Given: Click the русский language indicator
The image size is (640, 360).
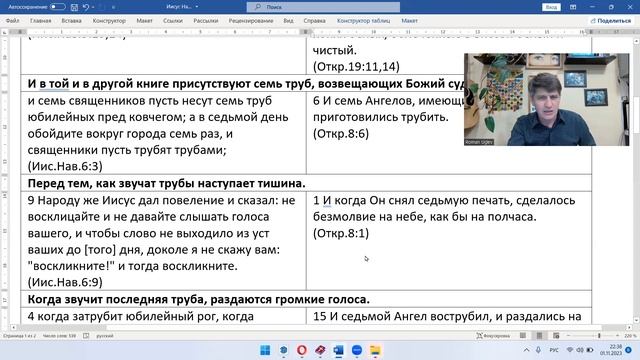Looking at the screenshot, I should pyautogui.click(x=104, y=336).
